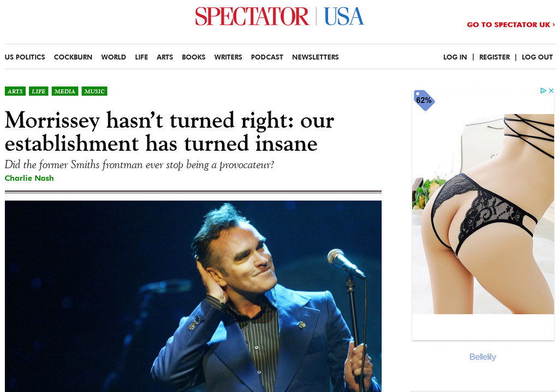559x392 pixels.
Task: Click the Log Out link
Action: coord(537,57)
